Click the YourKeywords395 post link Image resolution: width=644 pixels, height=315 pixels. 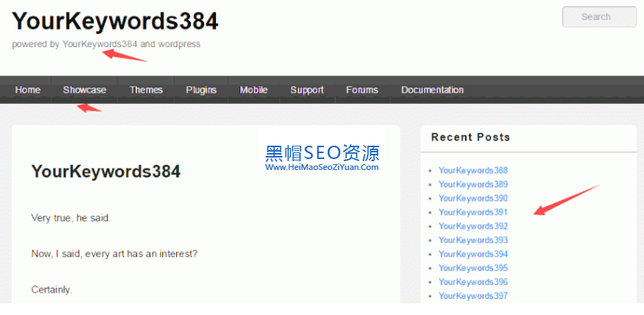click(473, 268)
